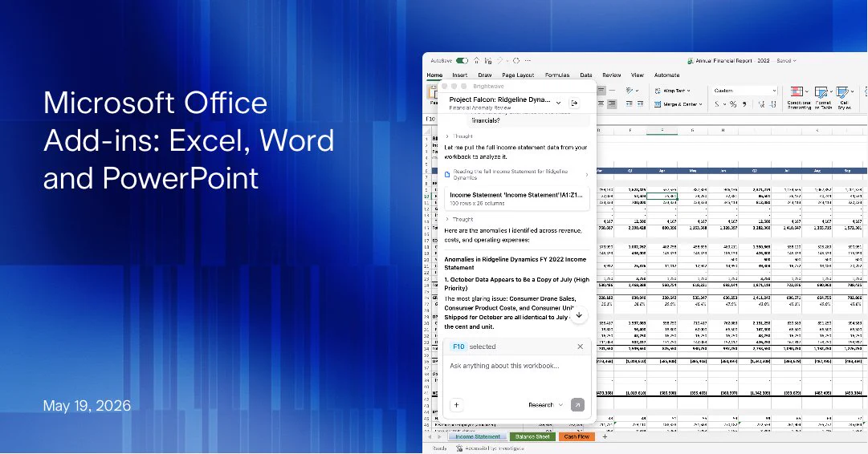Select the Balance Sheet sheet tab
The width and height of the screenshot is (868, 454).
tap(532, 437)
